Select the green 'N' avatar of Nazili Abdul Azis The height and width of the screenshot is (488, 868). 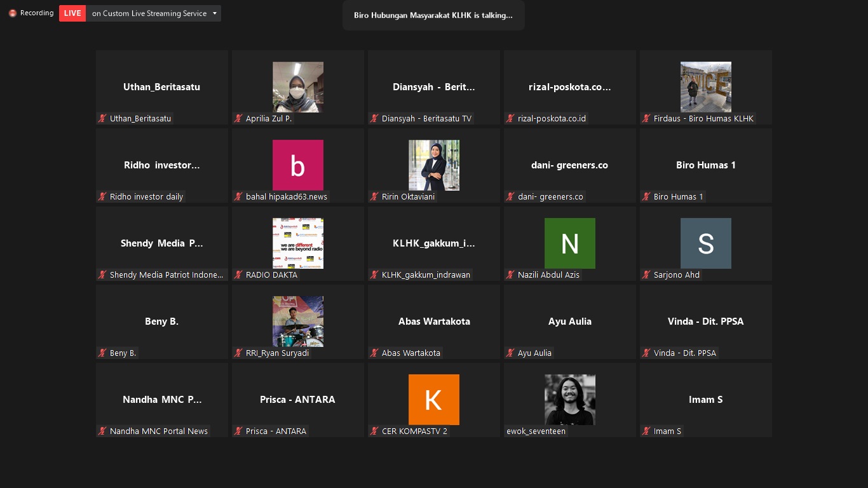[x=569, y=243]
